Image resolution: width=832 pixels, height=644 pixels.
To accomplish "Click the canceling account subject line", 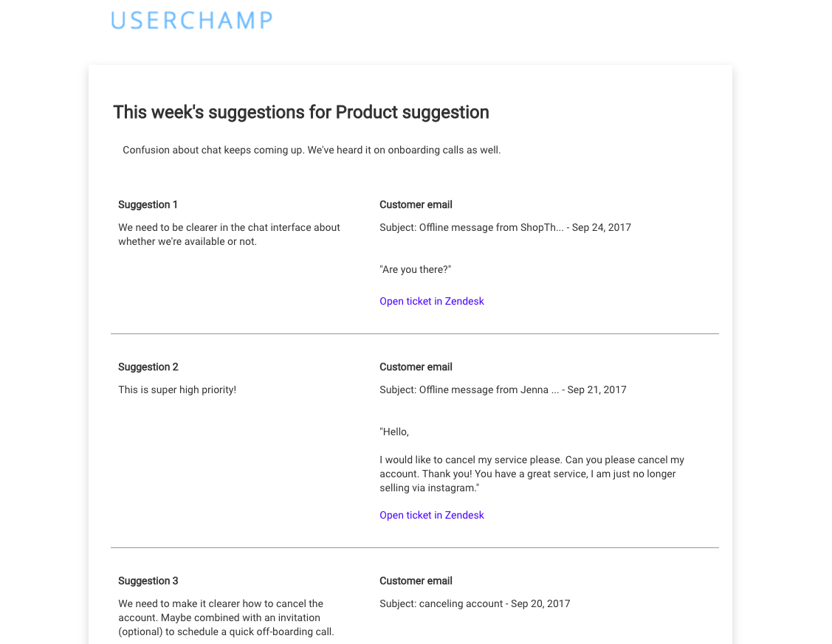I will pos(475,603).
